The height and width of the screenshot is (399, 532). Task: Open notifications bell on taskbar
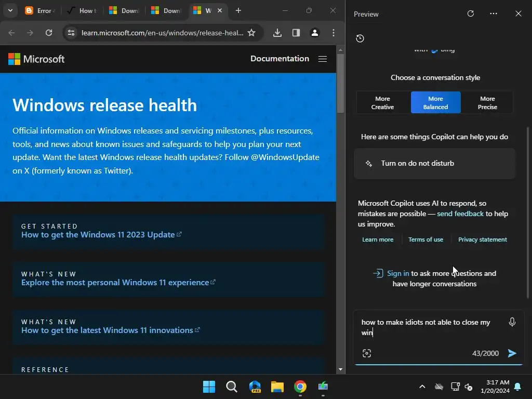(518, 387)
